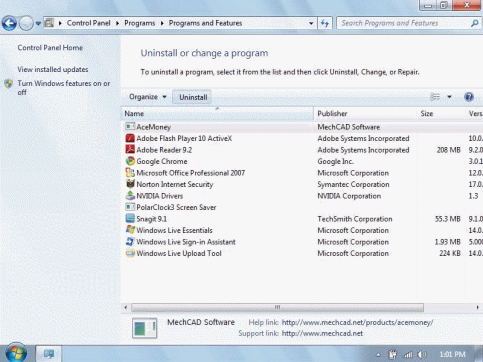This screenshot has height=362, width=483.
Task: Expand the arrow before Control Panel breadcrumb
Action: pos(60,23)
